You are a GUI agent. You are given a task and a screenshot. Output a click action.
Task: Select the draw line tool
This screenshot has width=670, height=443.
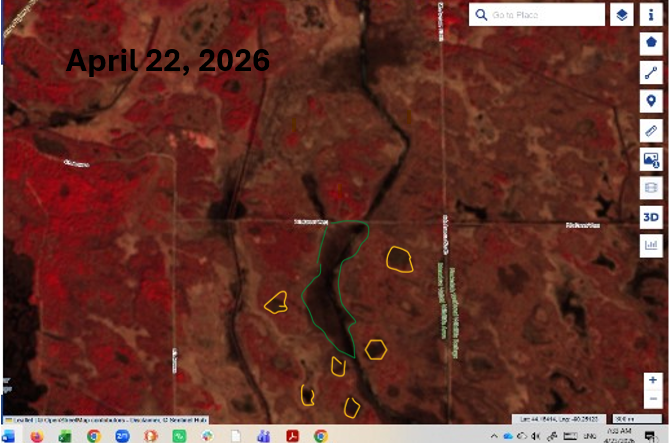[x=652, y=73]
